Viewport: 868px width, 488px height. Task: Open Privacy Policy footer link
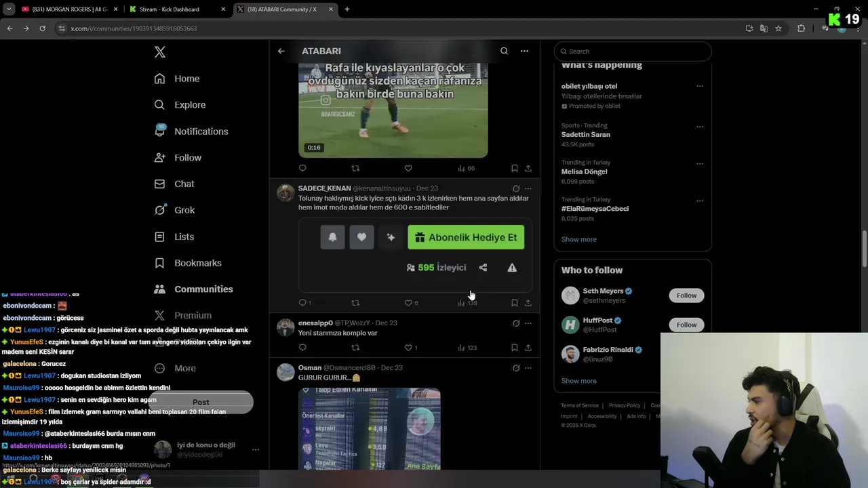point(625,405)
